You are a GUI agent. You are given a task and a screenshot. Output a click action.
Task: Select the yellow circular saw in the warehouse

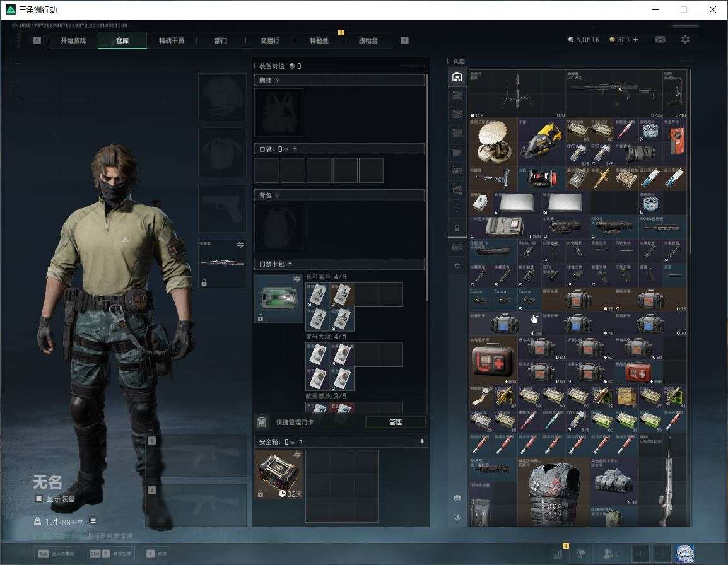(x=541, y=141)
